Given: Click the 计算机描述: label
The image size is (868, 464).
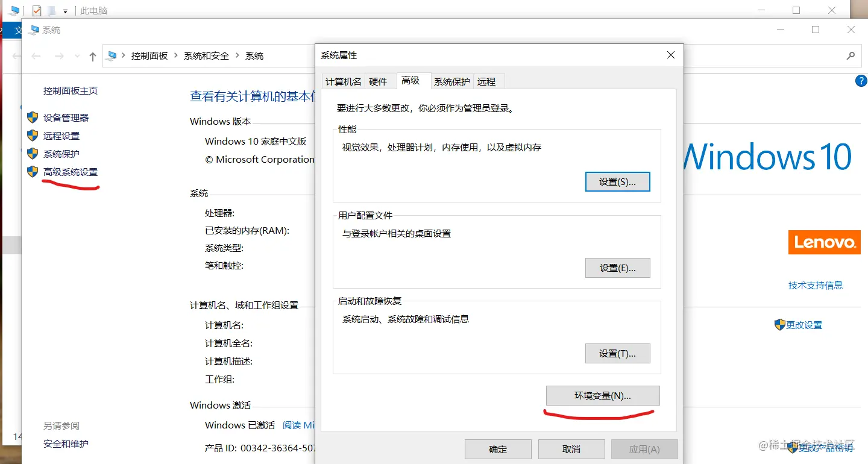Looking at the screenshot, I should pos(228,362).
